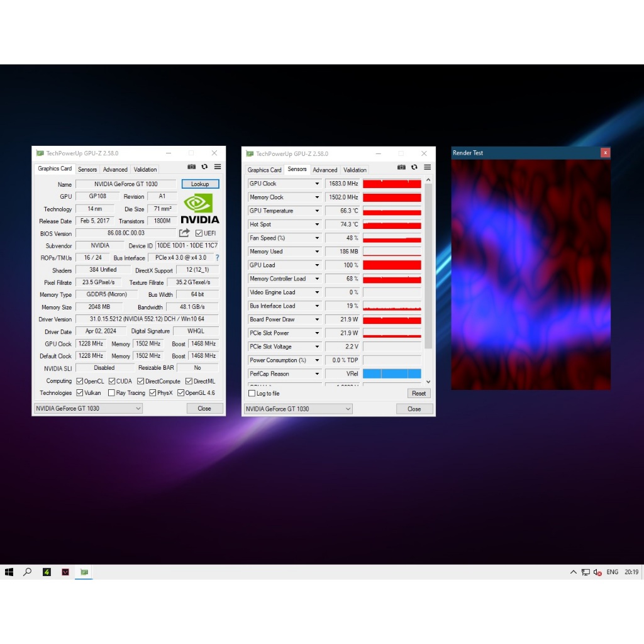The height and width of the screenshot is (644, 644).
Task: Click the volume speaker icon in system tray
Action: (x=597, y=572)
